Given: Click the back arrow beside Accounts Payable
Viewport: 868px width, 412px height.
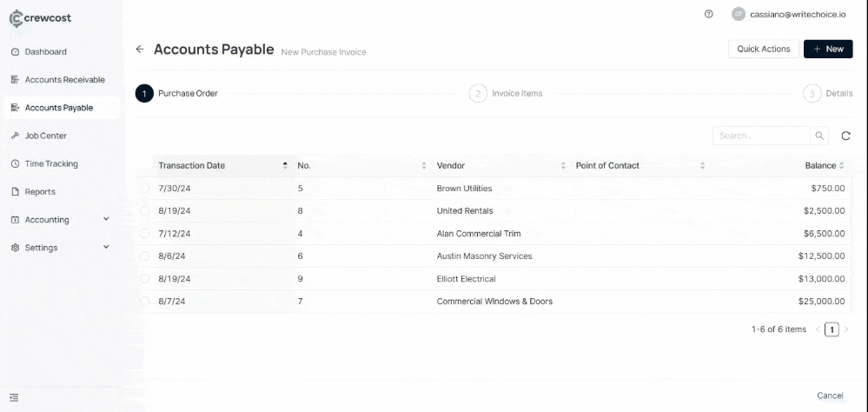Looking at the screenshot, I should (x=140, y=50).
